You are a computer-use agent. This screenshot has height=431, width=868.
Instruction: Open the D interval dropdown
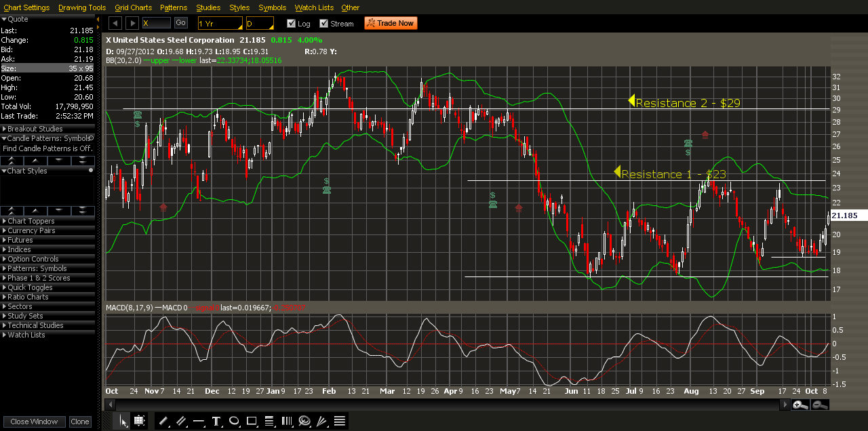coord(260,23)
